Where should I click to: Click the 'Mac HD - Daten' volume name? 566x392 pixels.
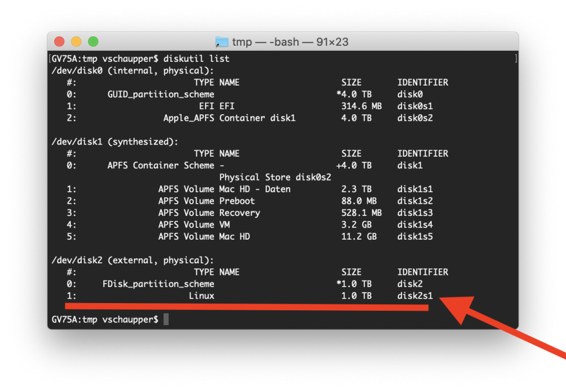pyautogui.click(x=255, y=189)
